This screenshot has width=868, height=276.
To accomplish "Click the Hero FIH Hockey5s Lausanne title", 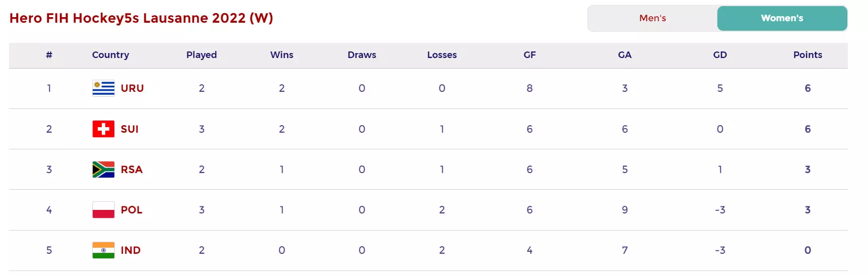I will tap(141, 18).
